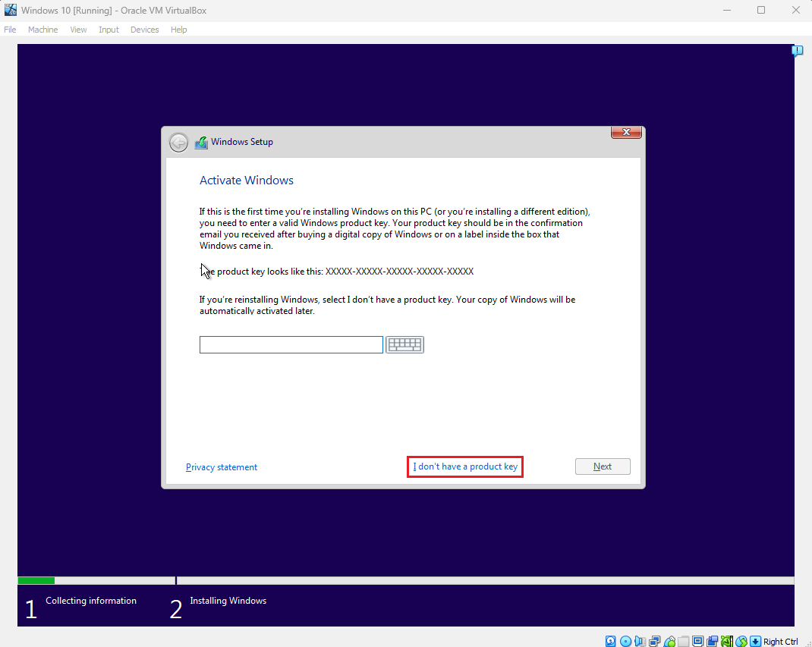Image resolution: width=812 pixels, height=647 pixels.
Task: Click the CPU virtualization status icon
Action: [727, 641]
